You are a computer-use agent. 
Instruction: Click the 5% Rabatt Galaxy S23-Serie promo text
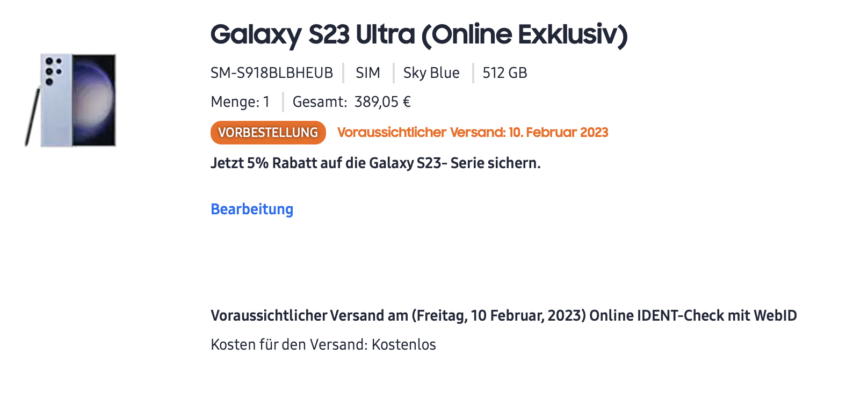click(x=375, y=163)
